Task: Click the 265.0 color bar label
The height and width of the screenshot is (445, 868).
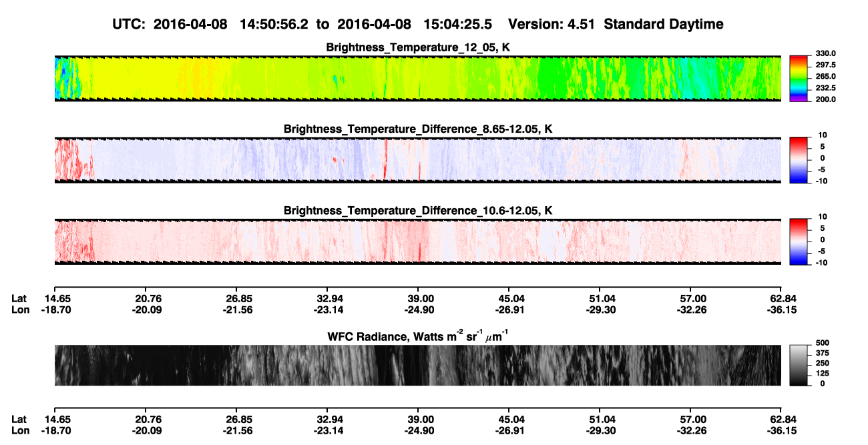Action: pos(826,77)
